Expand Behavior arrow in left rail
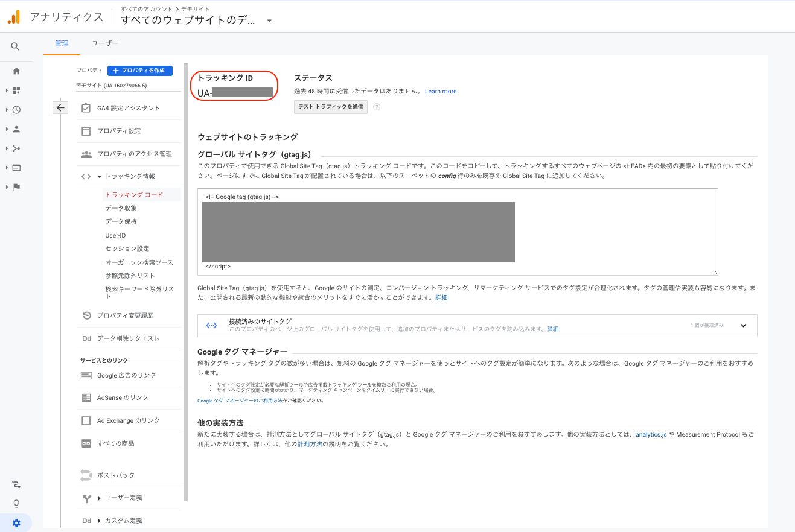This screenshot has height=532, width=795. 7,168
